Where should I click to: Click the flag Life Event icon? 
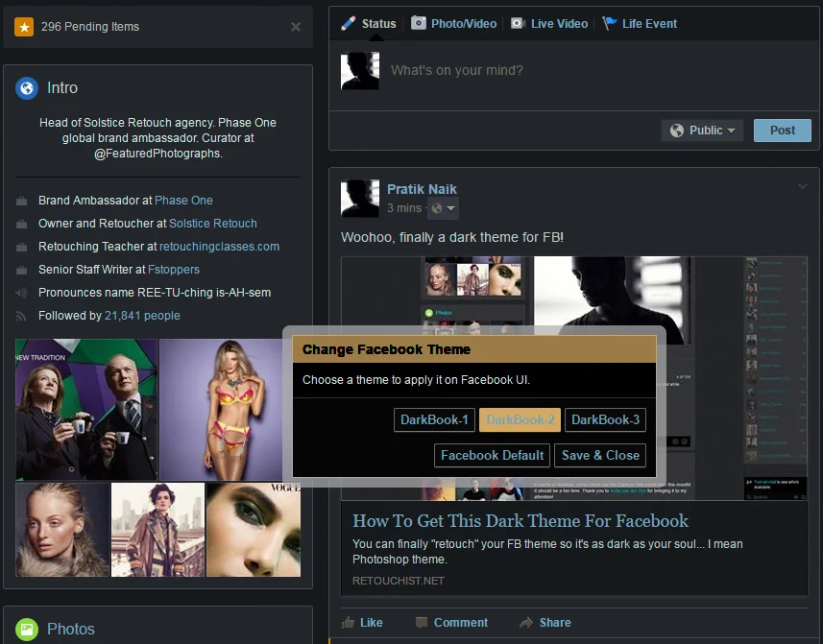(x=610, y=24)
